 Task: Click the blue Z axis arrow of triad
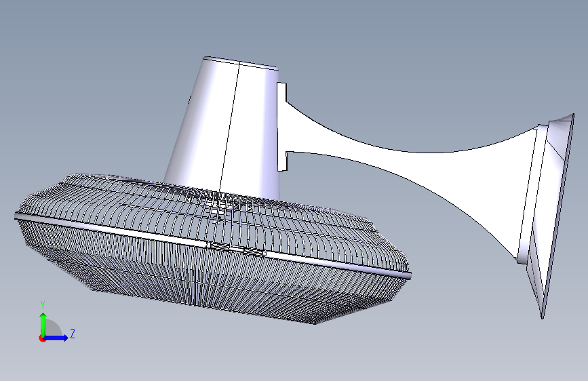[x=56, y=338]
